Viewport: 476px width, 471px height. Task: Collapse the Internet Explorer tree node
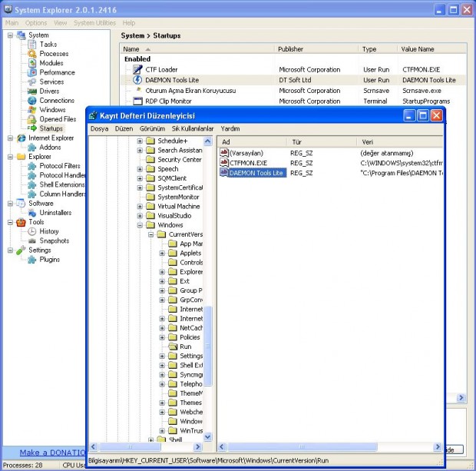10,138
